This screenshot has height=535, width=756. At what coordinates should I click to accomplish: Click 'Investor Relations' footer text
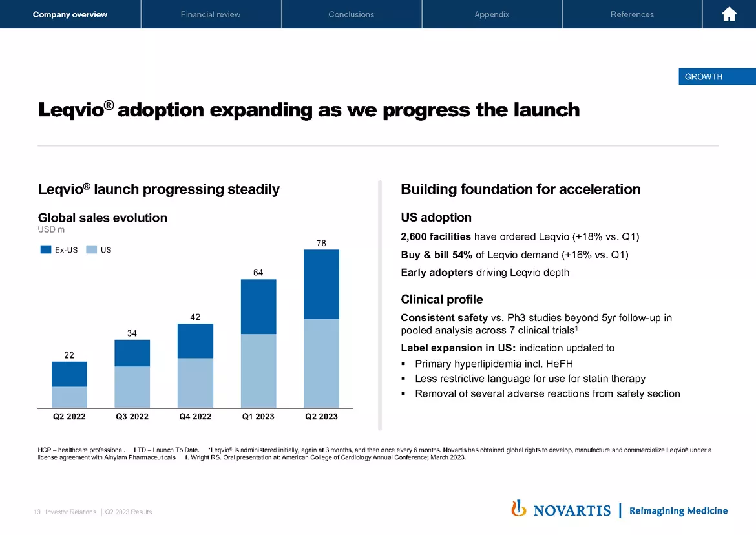coord(71,512)
